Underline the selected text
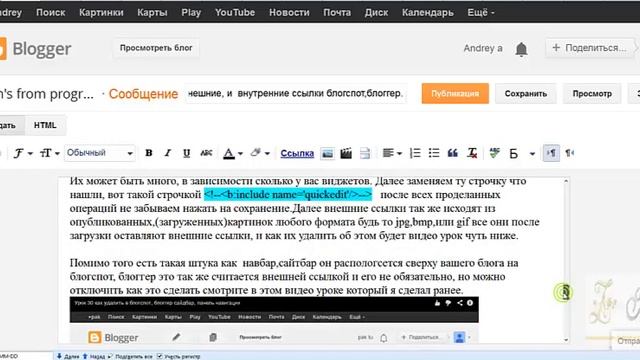 187,153
